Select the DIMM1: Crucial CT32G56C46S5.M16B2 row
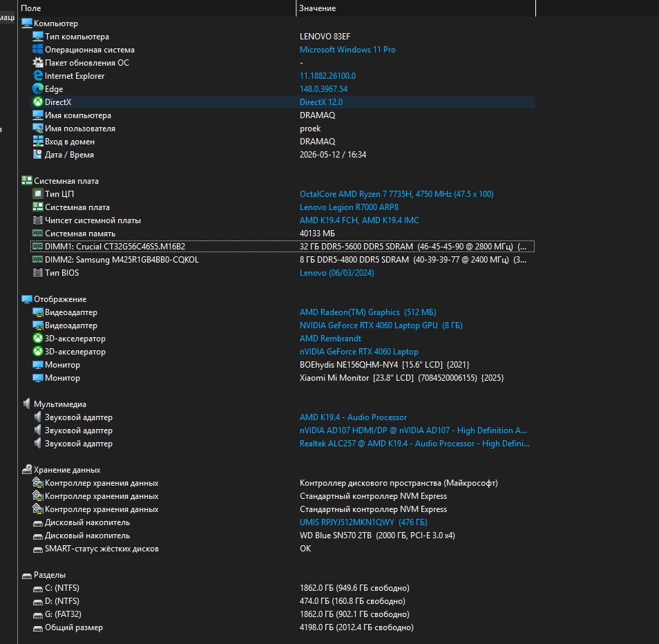 [x=283, y=246]
